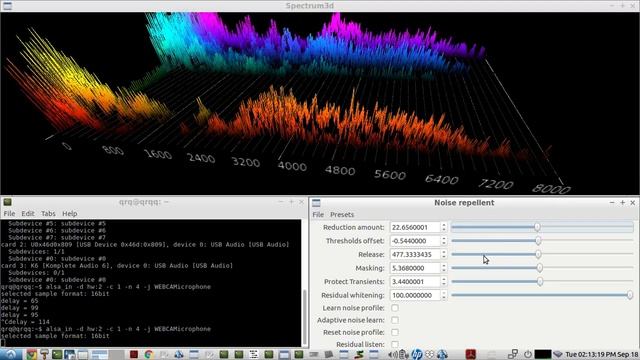The width and height of the screenshot is (640, 360).
Task: Check the Reset noise profile box
Action: [x=395, y=332]
